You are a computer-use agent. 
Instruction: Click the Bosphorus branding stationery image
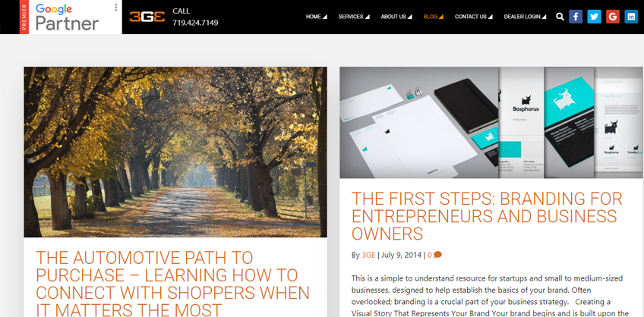tap(491, 123)
